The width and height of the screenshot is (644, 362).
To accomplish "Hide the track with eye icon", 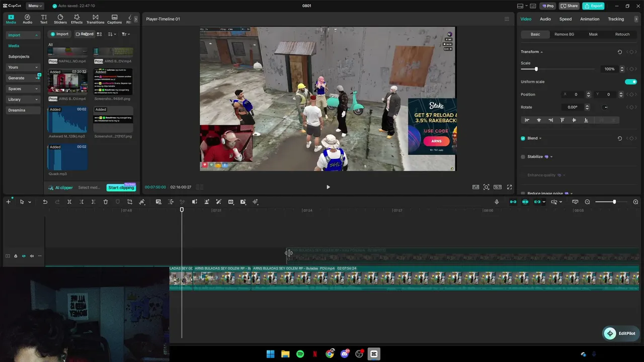I will click(x=24, y=256).
